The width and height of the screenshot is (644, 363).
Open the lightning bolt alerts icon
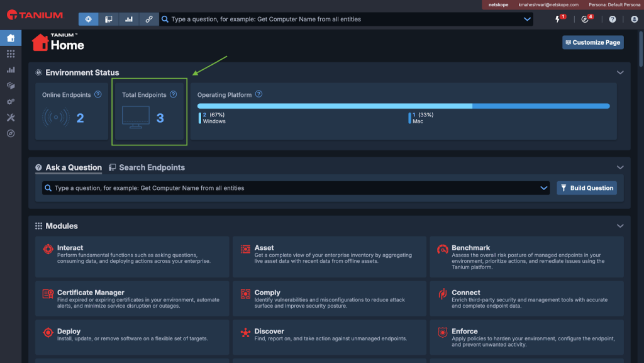(558, 19)
